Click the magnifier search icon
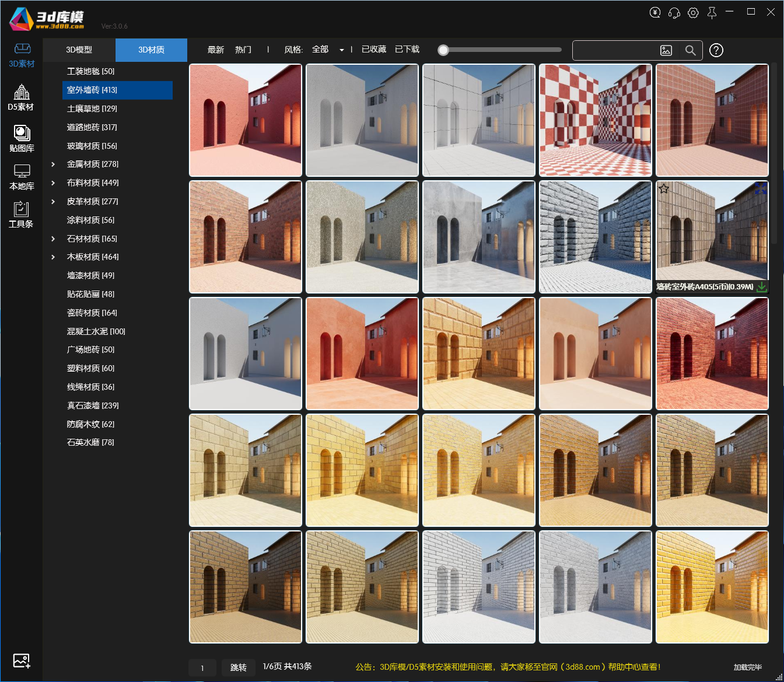This screenshot has height=682, width=784. click(x=691, y=51)
